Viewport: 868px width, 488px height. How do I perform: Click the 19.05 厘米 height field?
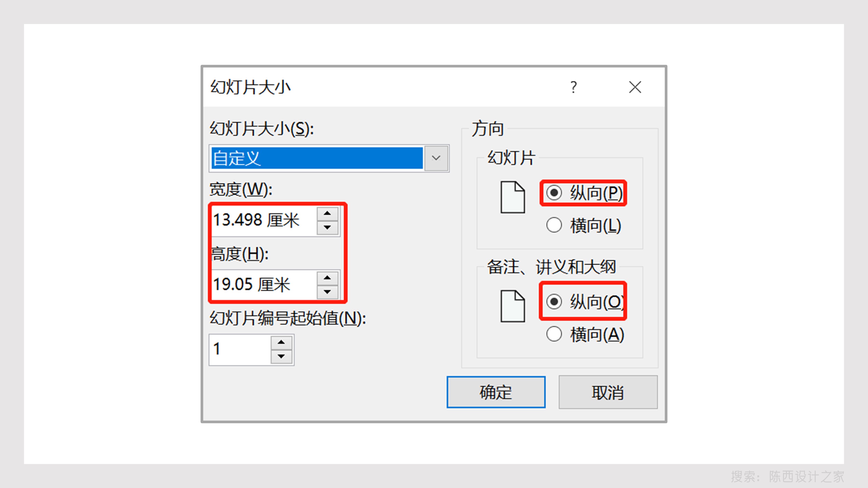264,285
